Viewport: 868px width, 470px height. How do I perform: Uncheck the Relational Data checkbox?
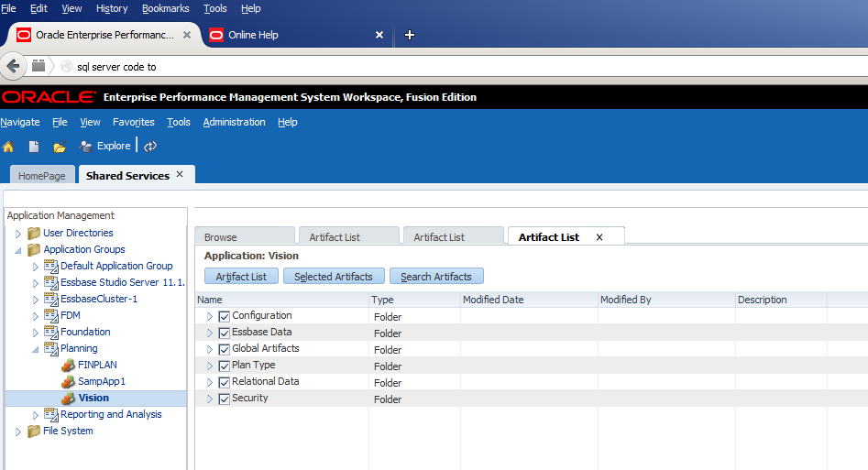click(x=225, y=383)
